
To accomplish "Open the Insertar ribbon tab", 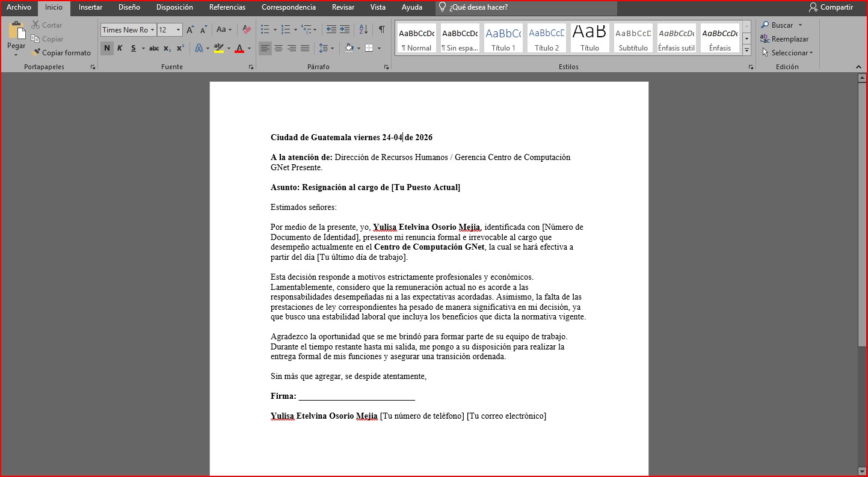I will [90, 7].
